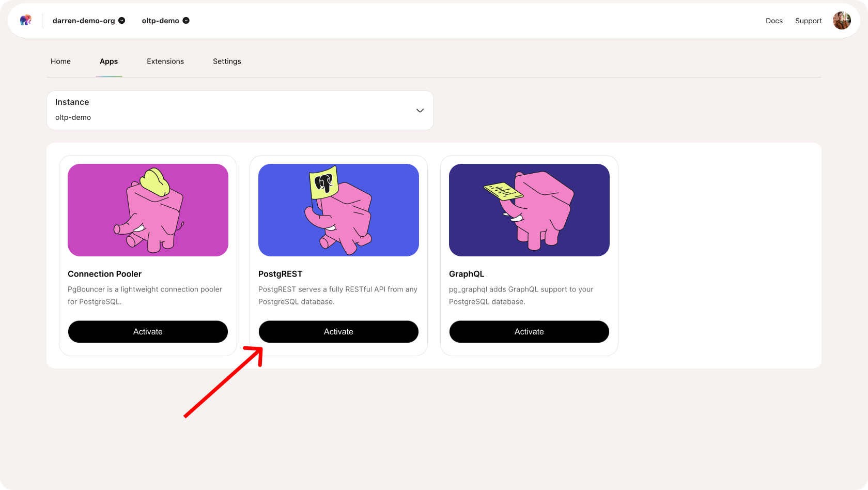The image size is (868, 490).
Task: Activate the PostgREST app
Action: click(x=338, y=332)
